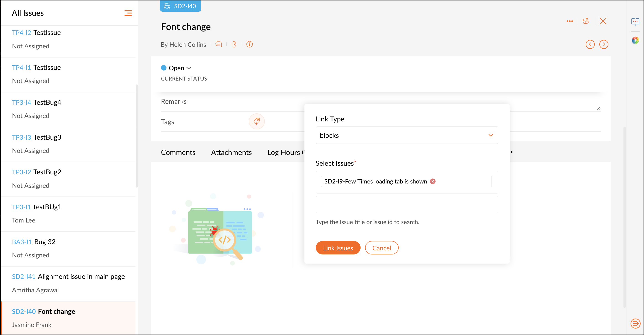Click By Helen Collins text

tap(183, 44)
